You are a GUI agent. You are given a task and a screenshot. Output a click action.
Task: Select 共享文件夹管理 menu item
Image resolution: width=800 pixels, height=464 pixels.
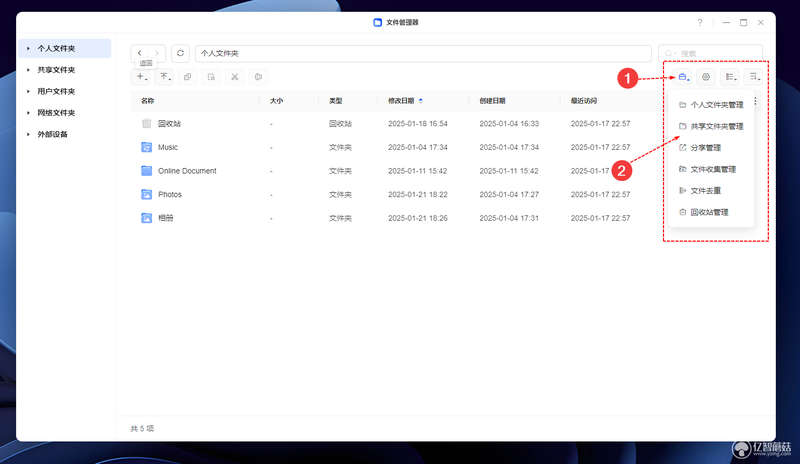[711, 126]
